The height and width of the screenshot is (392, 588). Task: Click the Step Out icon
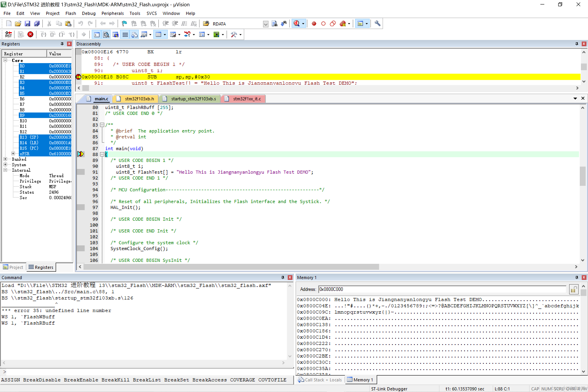[62, 34]
